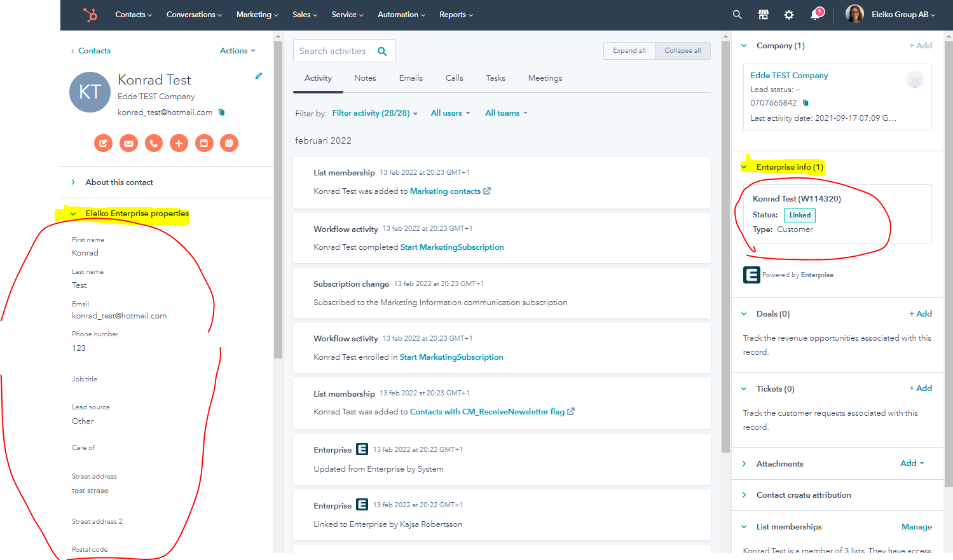Open notifications bell in top bar

(x=816, y=15)
